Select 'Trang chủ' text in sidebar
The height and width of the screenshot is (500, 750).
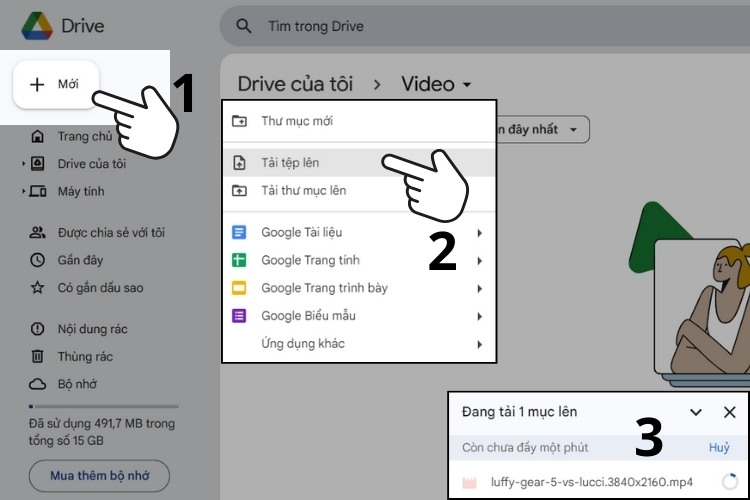click(85, 136)
